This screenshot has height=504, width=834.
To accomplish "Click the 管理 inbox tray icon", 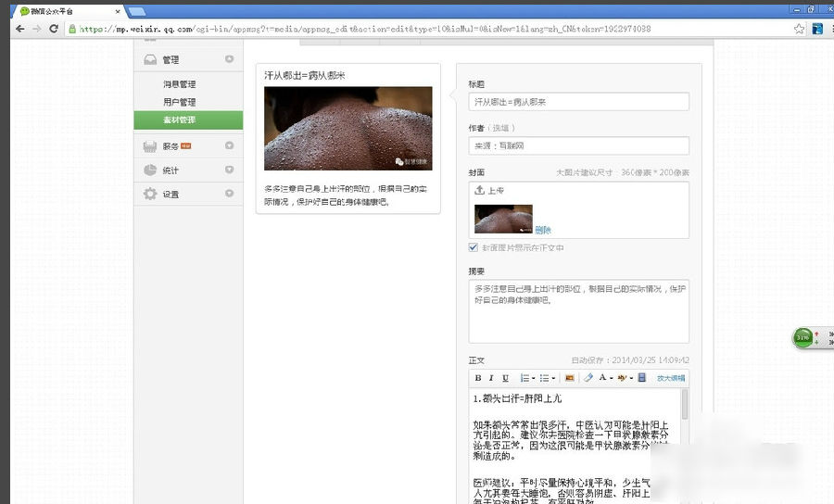I will (x=150, y=59).
